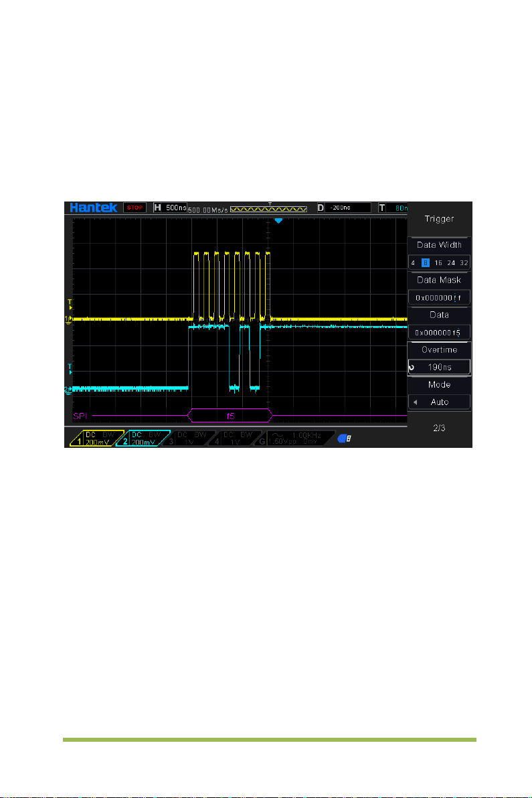Screen dimensions: 532x798
Task: Click the red STOP status indicator
Action: [135, 208]
